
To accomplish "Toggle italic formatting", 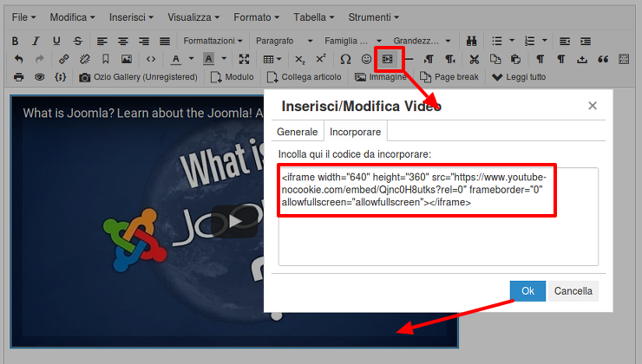I will [36, 41].
